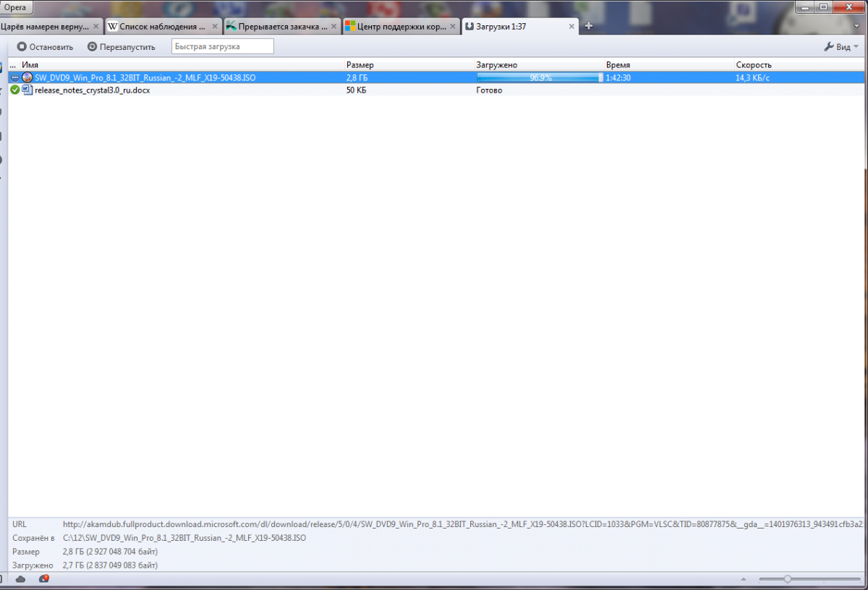Viewport: 868px width, 590px height.
Task: Click the 'Перезапустить' restart button
Action: tap(122, 47)
